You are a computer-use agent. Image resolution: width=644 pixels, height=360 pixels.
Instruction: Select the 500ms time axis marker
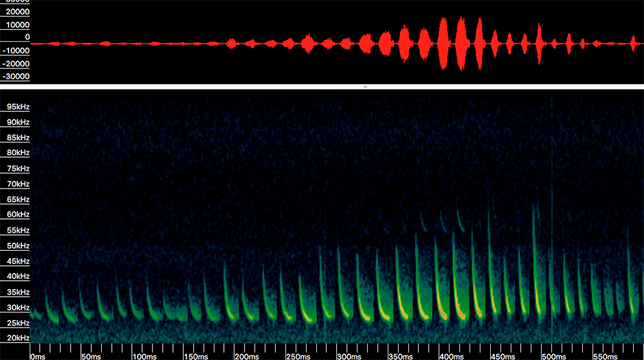tap(551, 355)
